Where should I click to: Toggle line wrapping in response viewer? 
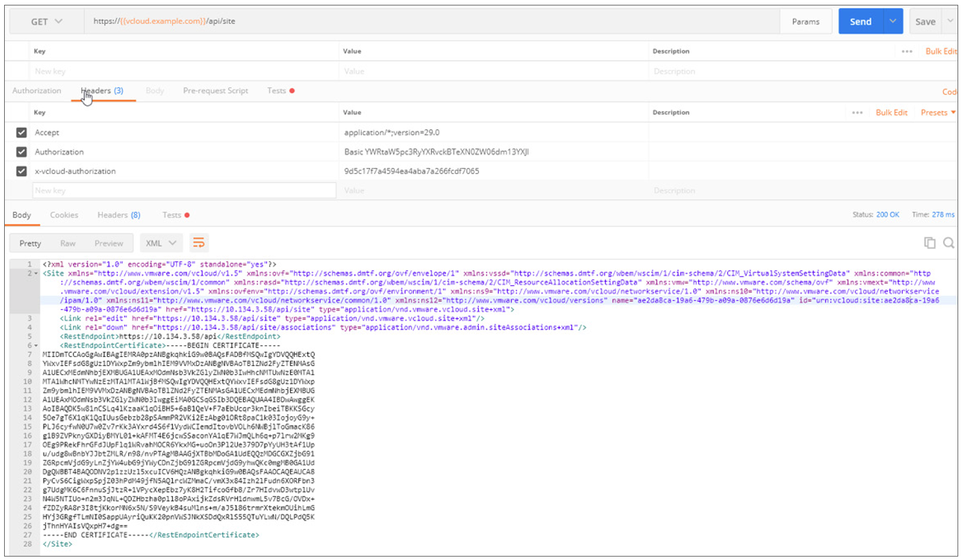199,242
